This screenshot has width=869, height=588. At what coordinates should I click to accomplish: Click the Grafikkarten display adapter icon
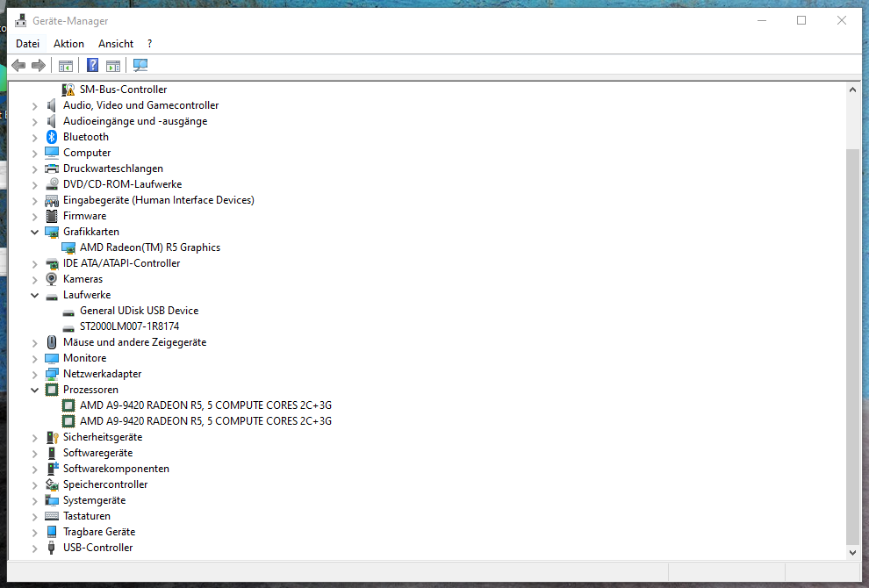point(52,232)
